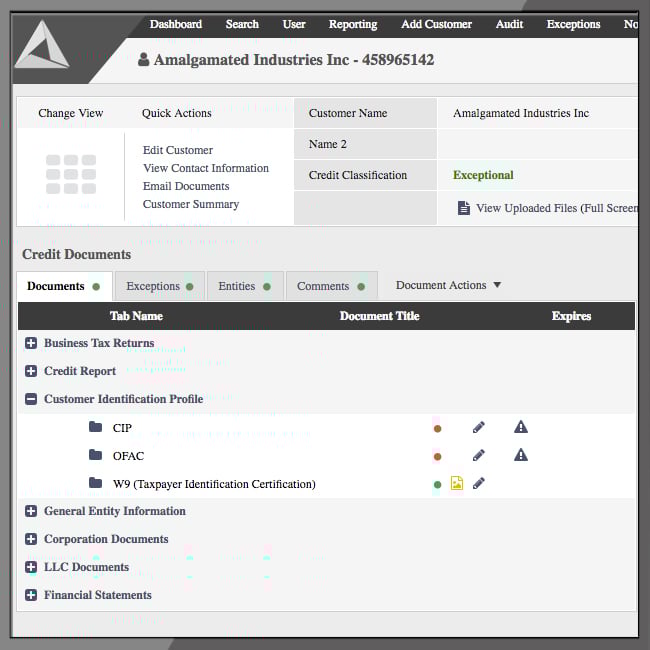650x650 pixels.
Task: Click the pencil edit icon for W9
Action: click(x=479, y=484)
